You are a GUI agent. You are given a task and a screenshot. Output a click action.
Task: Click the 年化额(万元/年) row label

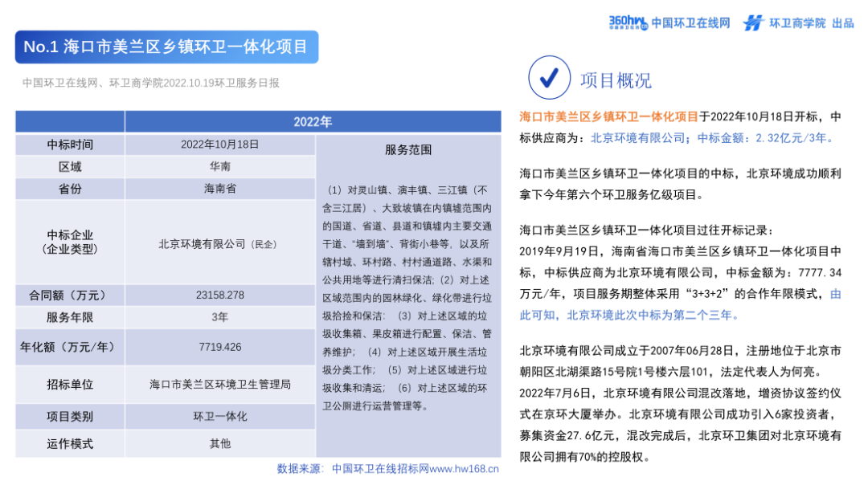pos(70,348)
